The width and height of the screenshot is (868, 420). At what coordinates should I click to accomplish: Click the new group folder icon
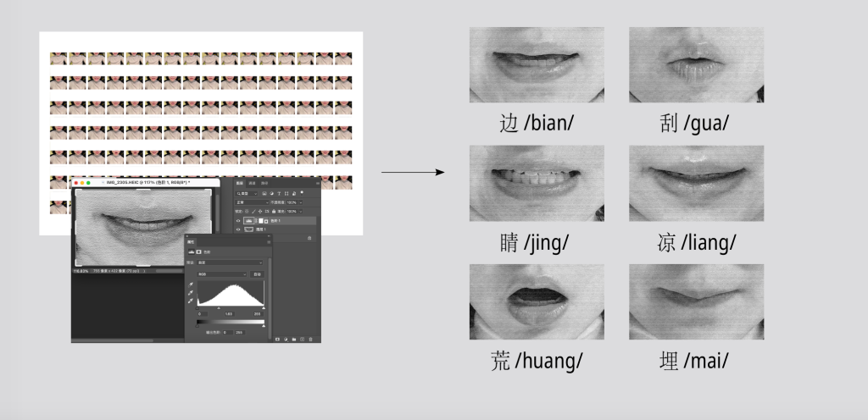click(293, 339)
